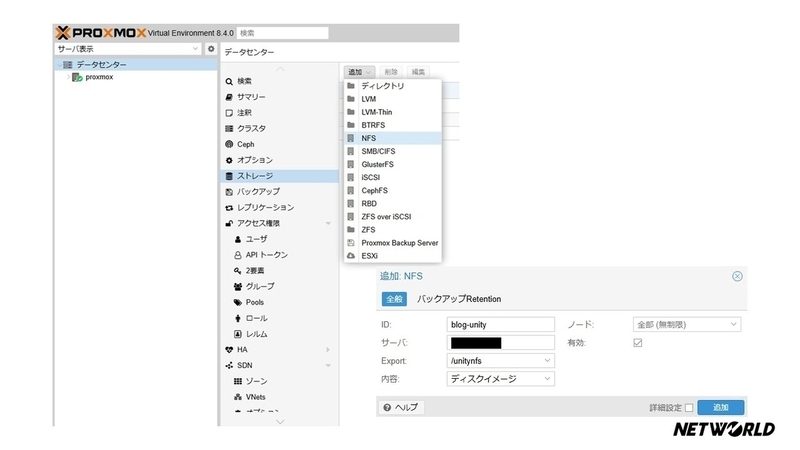Image resolution: width=800 pixels, height=450 pixels.
Task: Open 注釈 notes section
Action: click(280, 113)
